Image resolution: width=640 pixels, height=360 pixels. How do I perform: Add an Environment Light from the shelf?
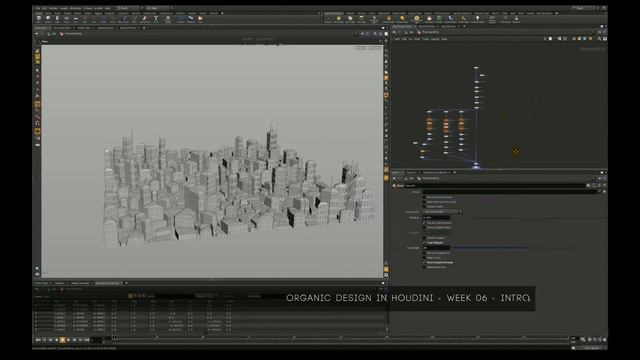(x=416, y=19)
